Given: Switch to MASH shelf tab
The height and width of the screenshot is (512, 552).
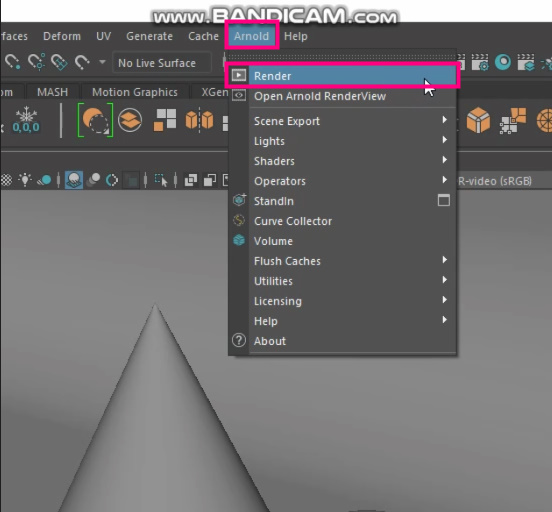Looking at the screenshot, I should click(52, 92).
